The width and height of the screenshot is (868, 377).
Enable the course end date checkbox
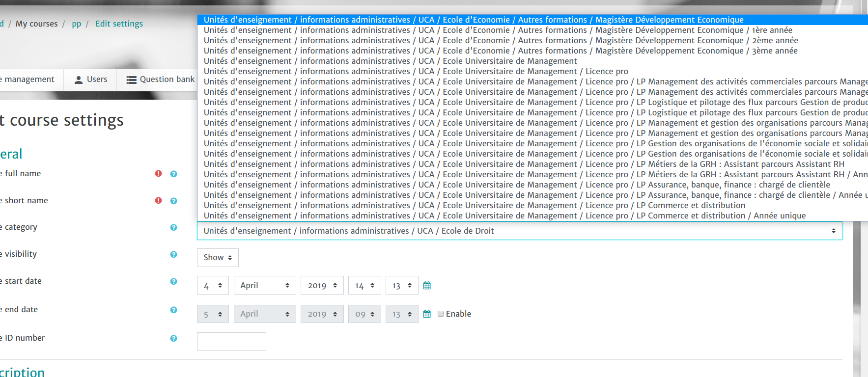[441, 314]
